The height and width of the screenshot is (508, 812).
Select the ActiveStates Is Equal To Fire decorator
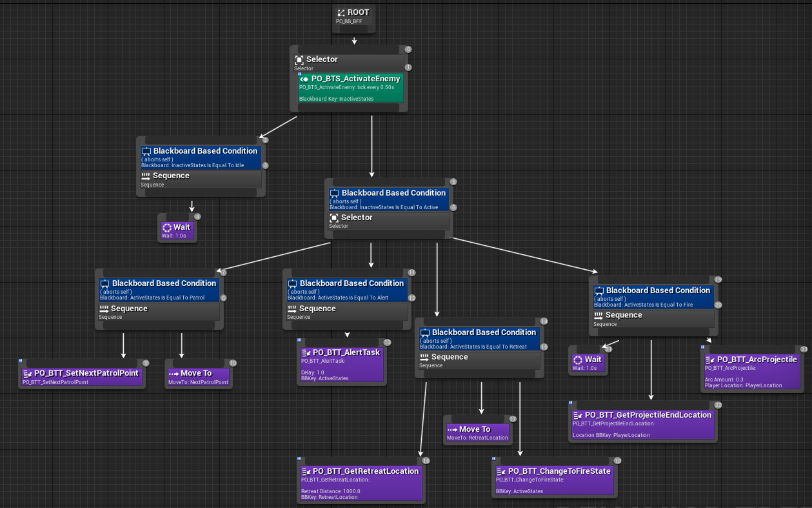click(x=653, y=297)
